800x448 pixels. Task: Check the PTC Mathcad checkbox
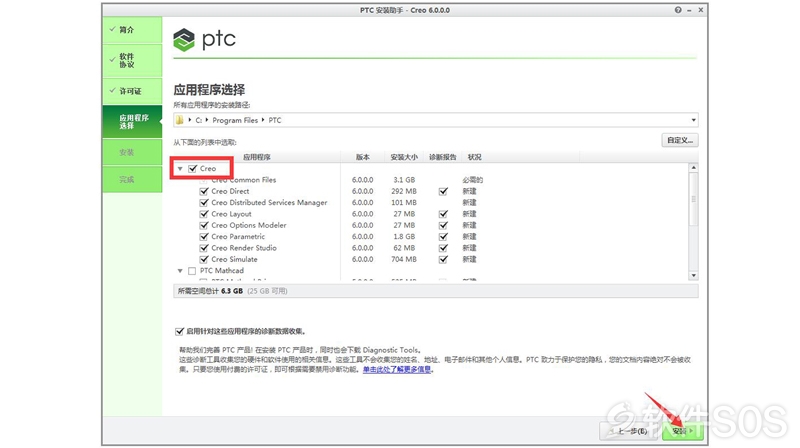click(192, 271)
